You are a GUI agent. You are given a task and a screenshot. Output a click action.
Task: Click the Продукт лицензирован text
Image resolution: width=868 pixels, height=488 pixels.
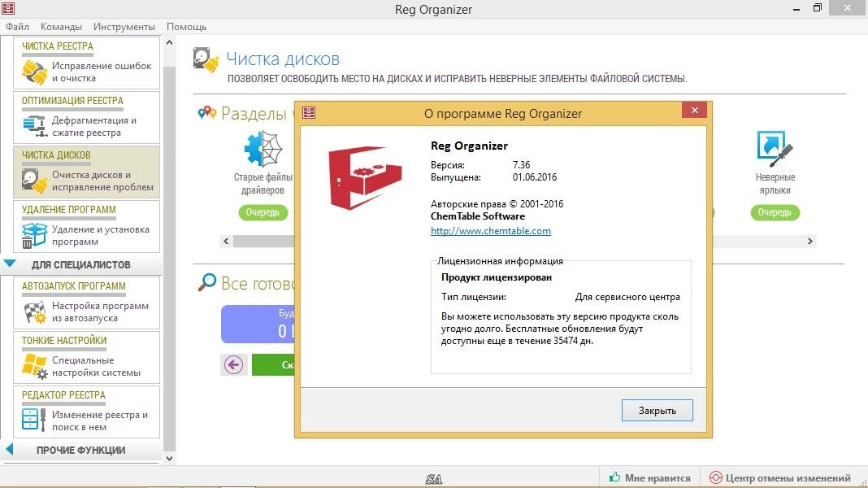(497, 277)
